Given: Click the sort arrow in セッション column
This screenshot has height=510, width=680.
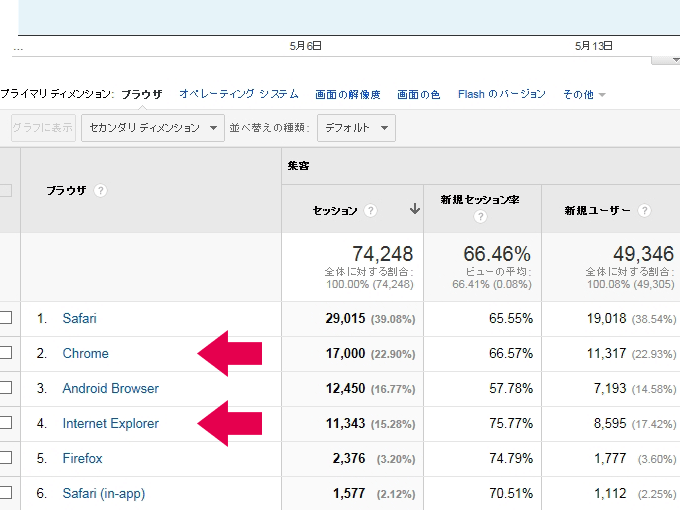Looking at the screenshot, I should pos(415,209).
